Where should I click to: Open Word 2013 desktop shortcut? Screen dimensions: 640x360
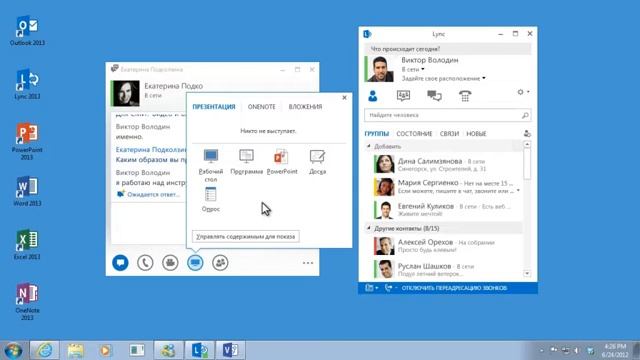[27, 191]
